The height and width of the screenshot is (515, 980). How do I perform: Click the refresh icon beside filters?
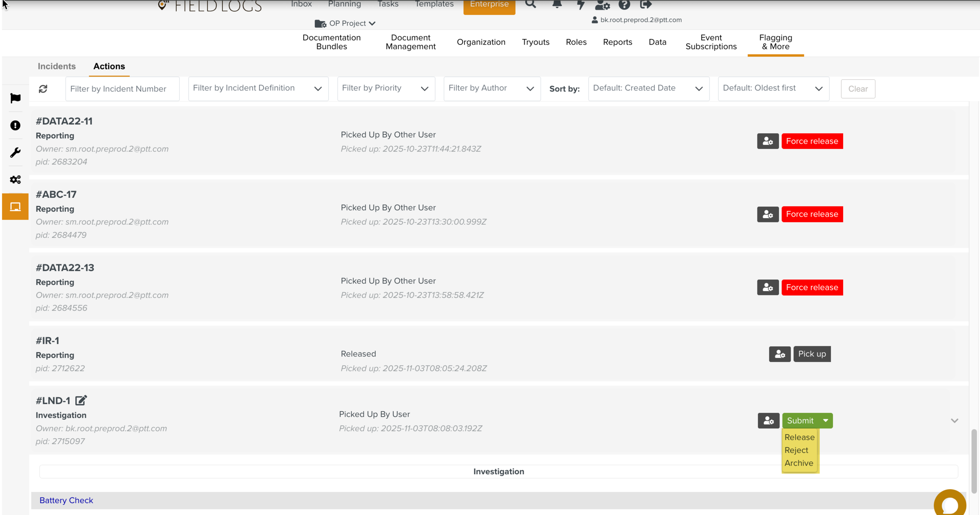(x=43, y=89)
